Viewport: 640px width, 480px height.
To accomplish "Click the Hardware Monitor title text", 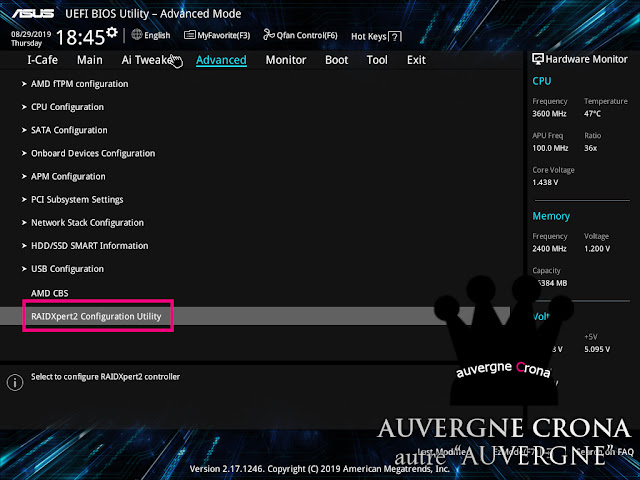I will click(x=587, y=59).
